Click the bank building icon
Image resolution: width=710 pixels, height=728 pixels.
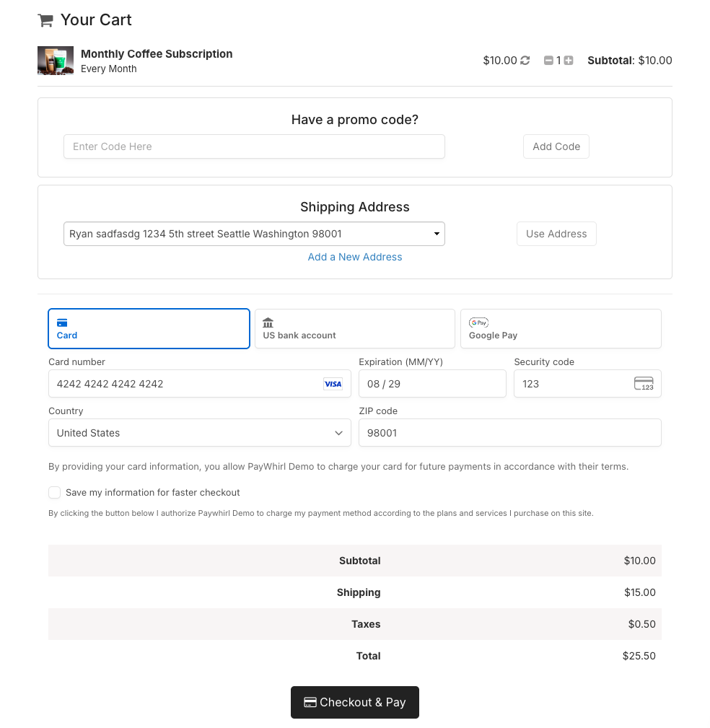coord(268,323)
